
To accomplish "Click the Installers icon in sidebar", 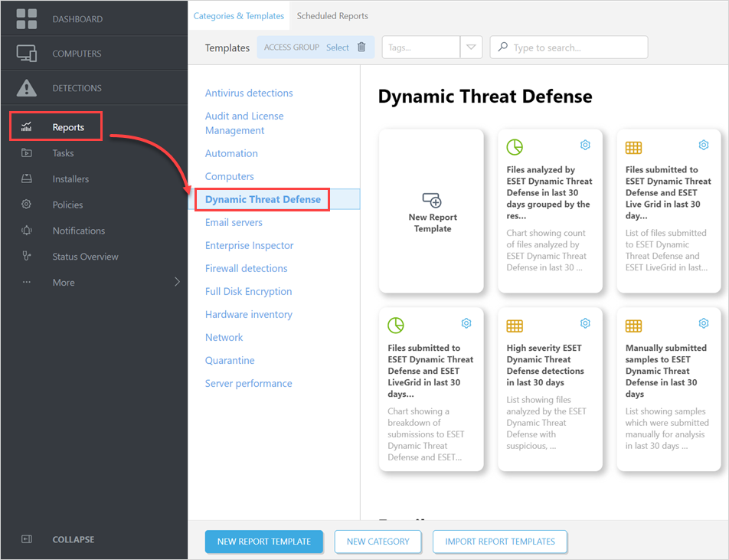I will pyautogui.click(x=27, y=178).
